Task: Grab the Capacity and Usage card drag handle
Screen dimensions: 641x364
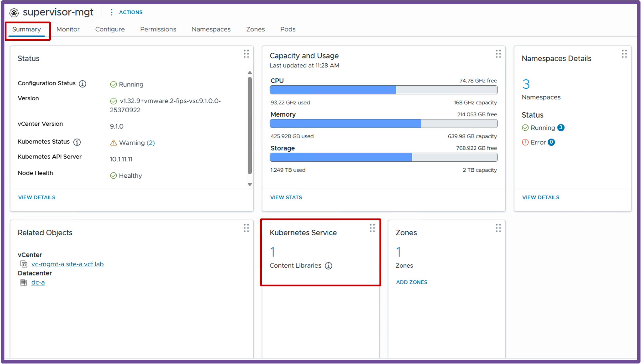Action: 498,54
